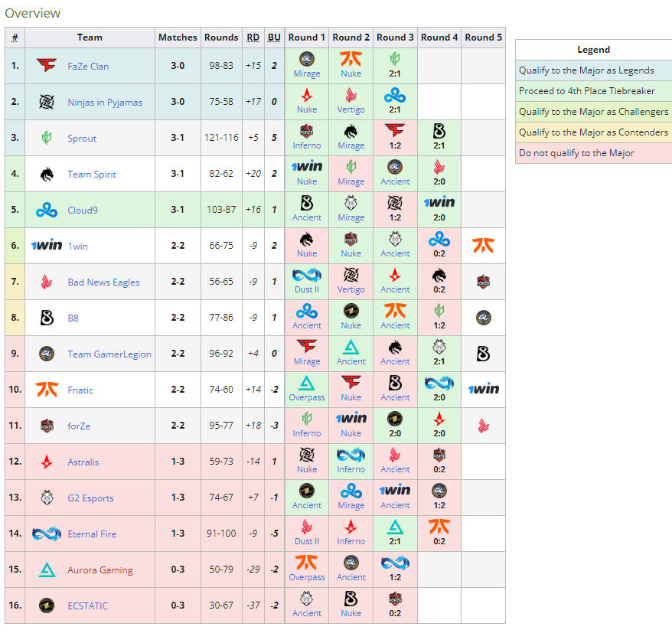Viewport: 672px width, 630px height.
Task: Click the Fnatic logo in row 10 Team column
Action: click(47, 390)
